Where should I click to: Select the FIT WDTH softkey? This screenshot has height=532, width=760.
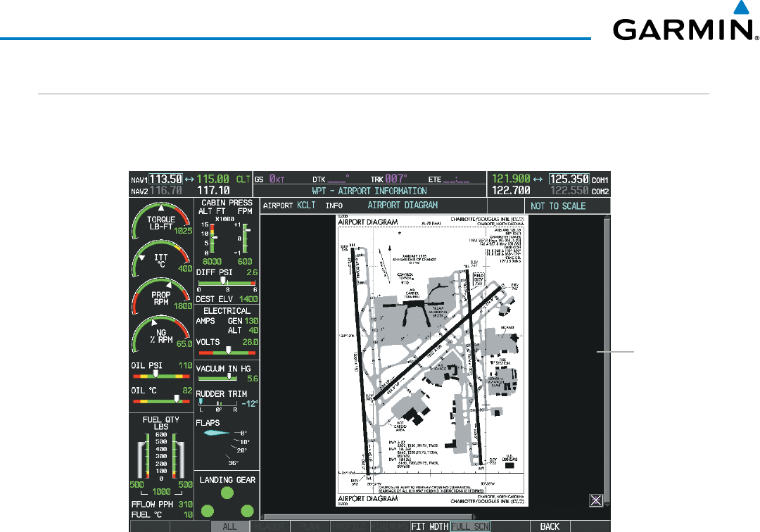click(x=430, y=526)
